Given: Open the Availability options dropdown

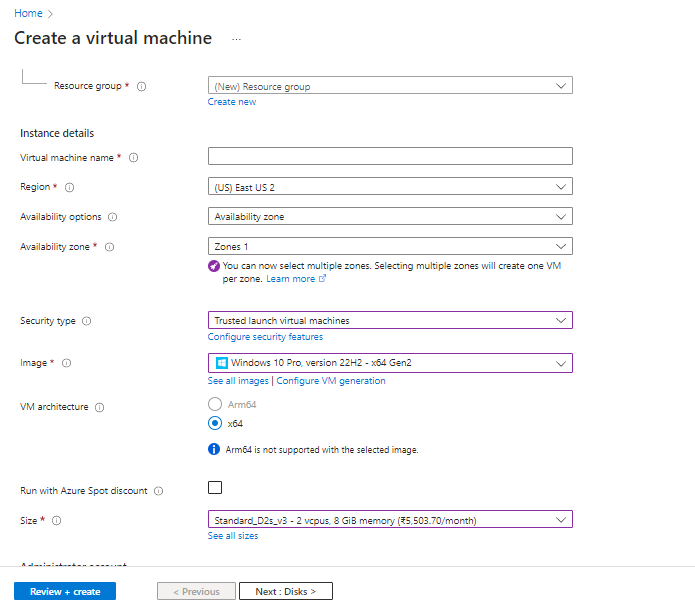Looking at the screenshot, I should coord(390,216).
